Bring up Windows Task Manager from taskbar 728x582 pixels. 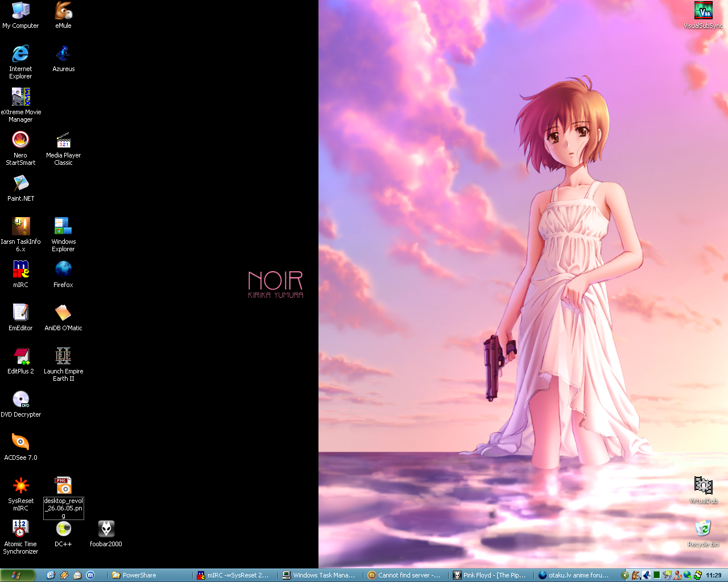[x=320, y=575]
